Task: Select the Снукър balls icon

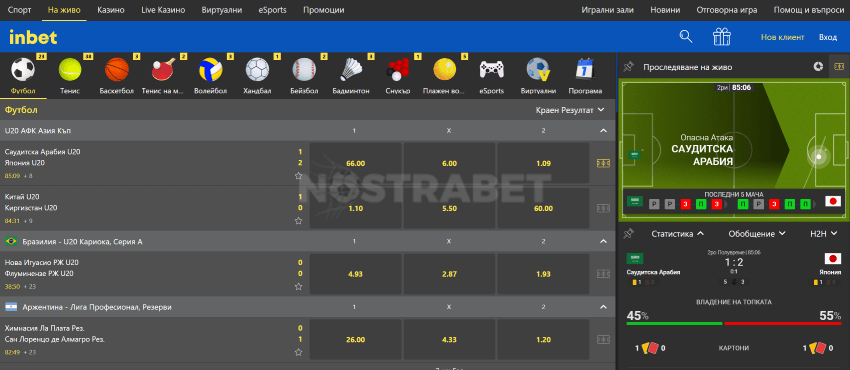Action: click(x=398, y=69)
